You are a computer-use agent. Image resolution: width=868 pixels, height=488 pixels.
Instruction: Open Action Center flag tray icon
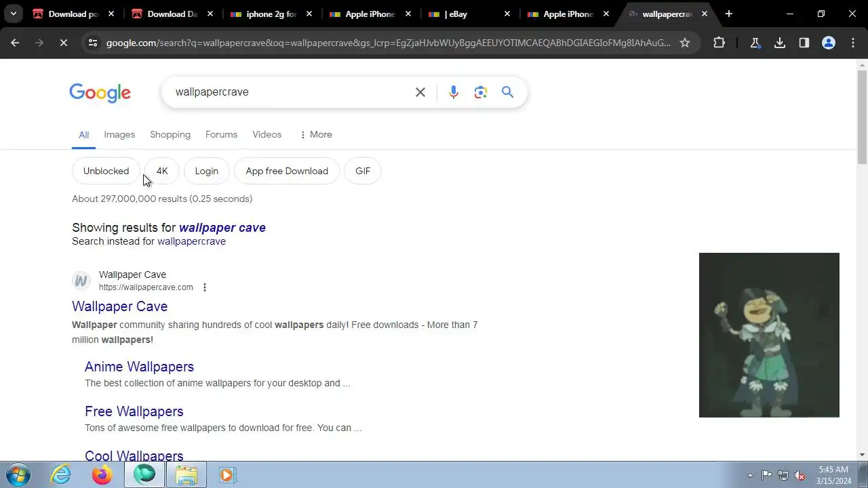[x=766, y=475]
